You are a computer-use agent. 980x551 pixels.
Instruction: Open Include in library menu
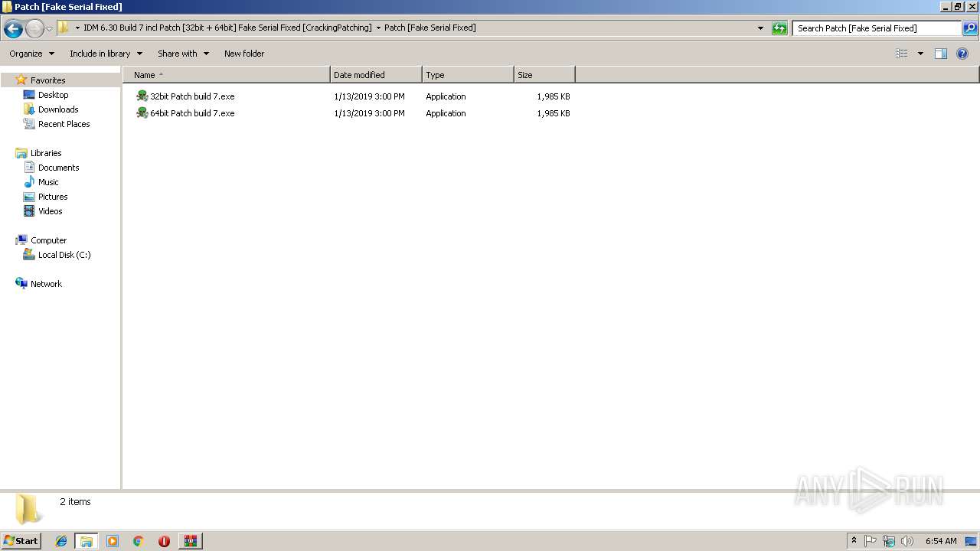tap(106, 54)
